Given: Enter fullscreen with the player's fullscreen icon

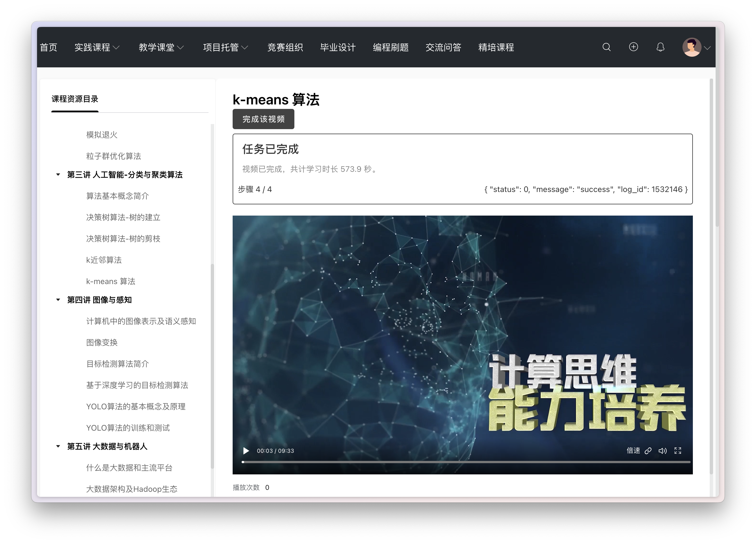Looking at the screenshot, I should pos(678,451).
